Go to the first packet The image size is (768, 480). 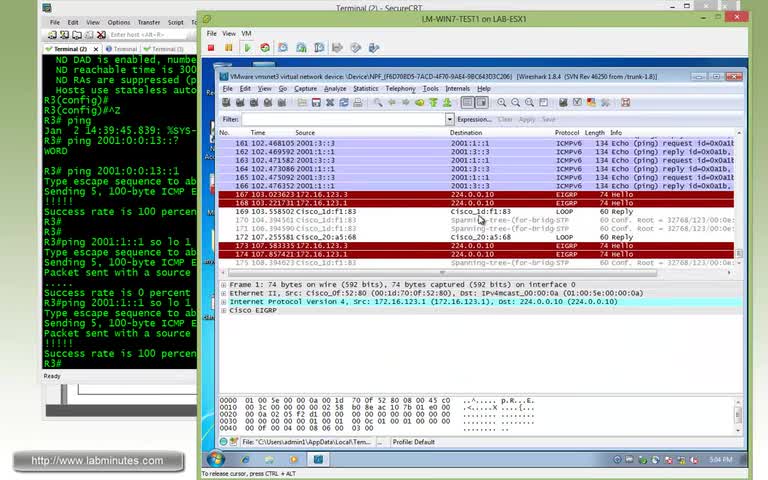pos(433,102)
